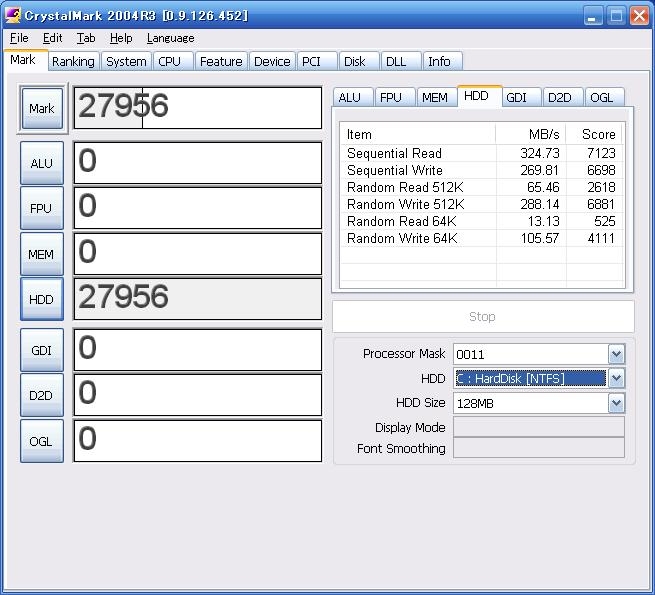The image size is (655, 595).
Task: Switch to the Feature tab
Action: (x=221, y=61)
